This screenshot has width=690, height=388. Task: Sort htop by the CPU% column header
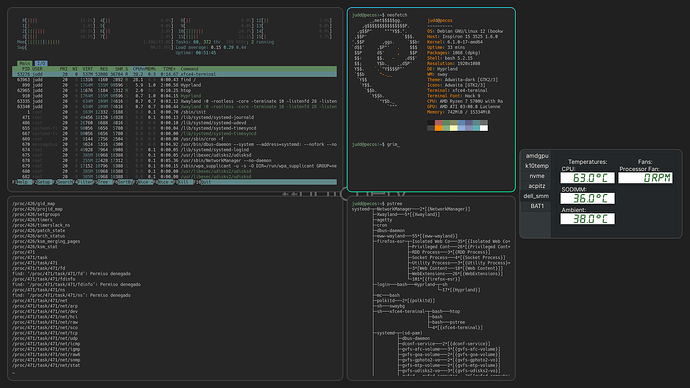(x=138, y=69)
